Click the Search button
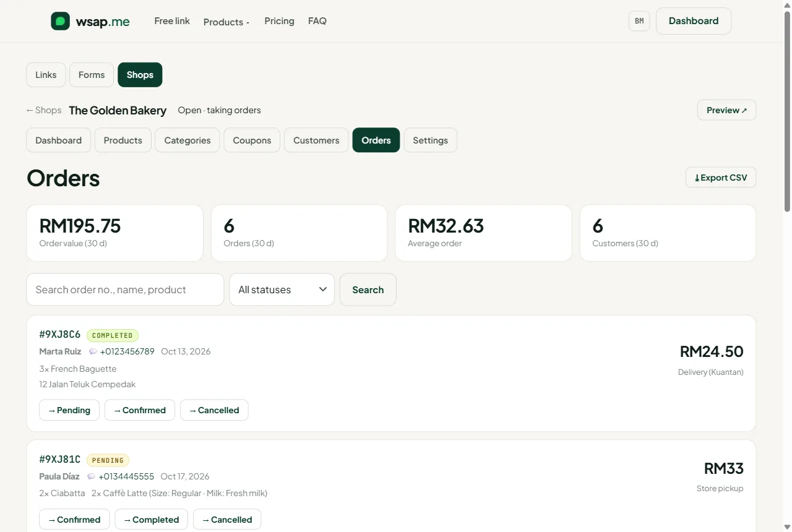This screenshot has width=792, height=532. point(368,290)
